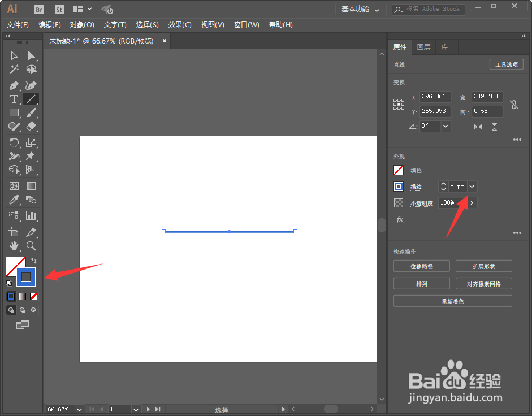Enable Draw Behind mode
Screen dimensions: 532x416
pos(23,310)
